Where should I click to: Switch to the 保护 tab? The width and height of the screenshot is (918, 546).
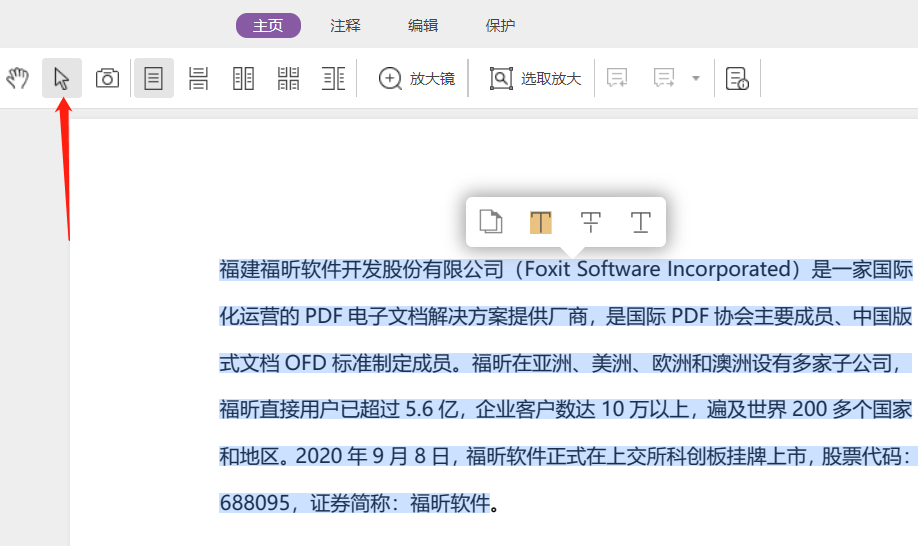(x=500, y=25)
